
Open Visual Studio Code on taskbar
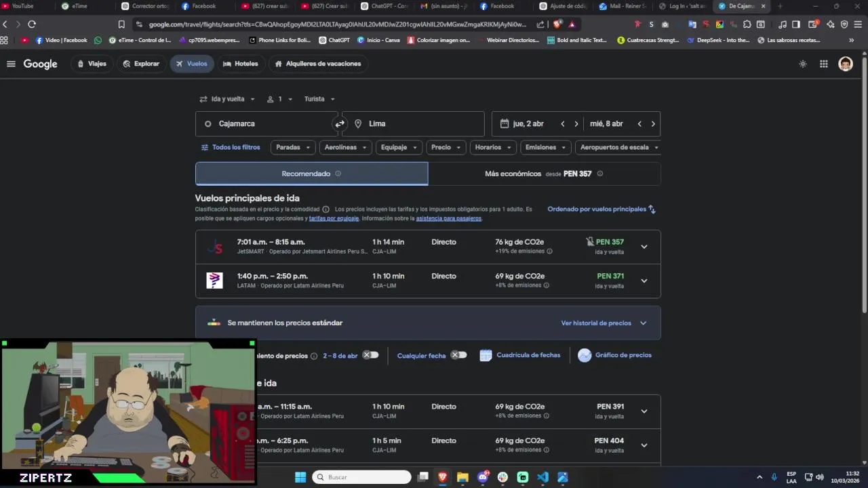pyautogui.click(x=542, y=477)
